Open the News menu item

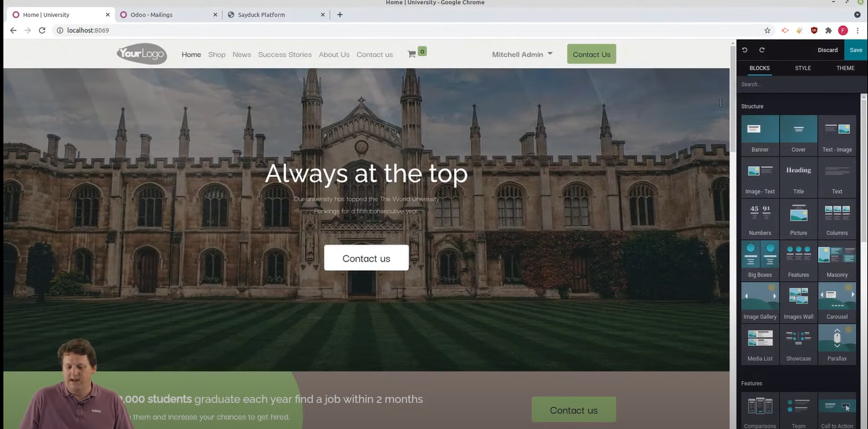(242, 55)
